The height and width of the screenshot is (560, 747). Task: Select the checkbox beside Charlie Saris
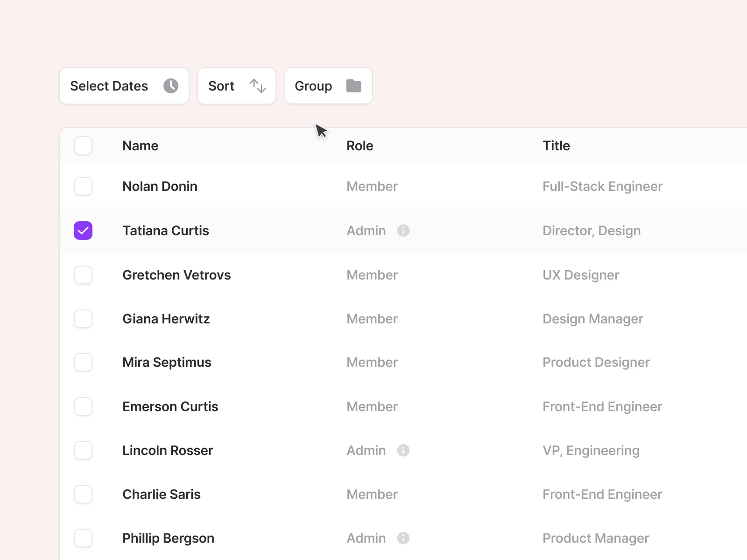pyautogui.click(x=83, y=494)
